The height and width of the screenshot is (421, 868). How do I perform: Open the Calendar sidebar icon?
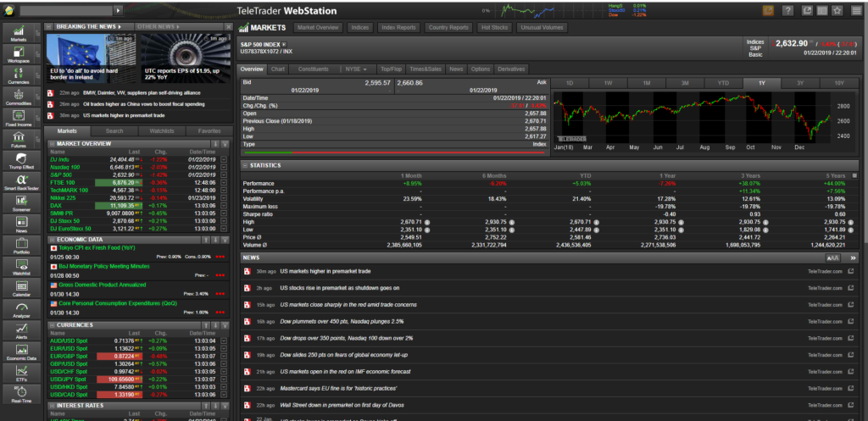click(21, 288)
